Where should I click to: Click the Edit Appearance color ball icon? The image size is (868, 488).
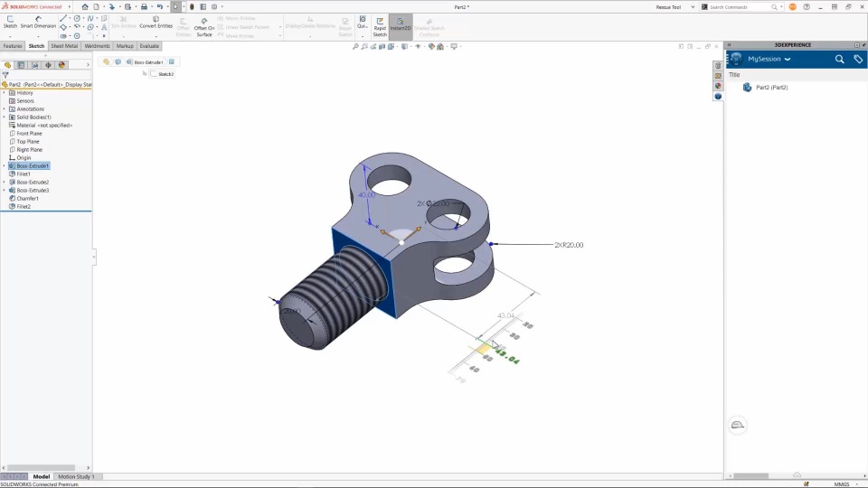tap(431, 46)
